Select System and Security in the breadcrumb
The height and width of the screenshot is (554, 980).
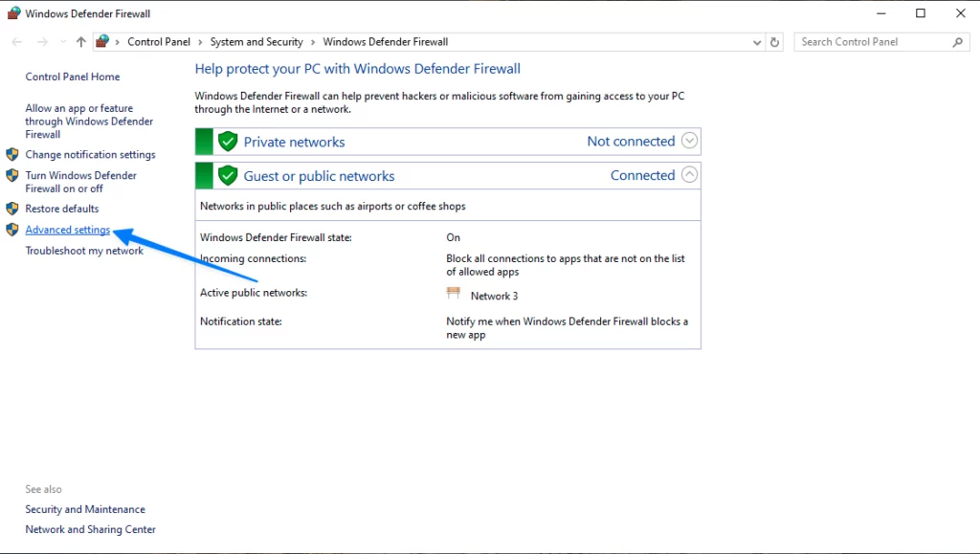click(x=256, y=41)
